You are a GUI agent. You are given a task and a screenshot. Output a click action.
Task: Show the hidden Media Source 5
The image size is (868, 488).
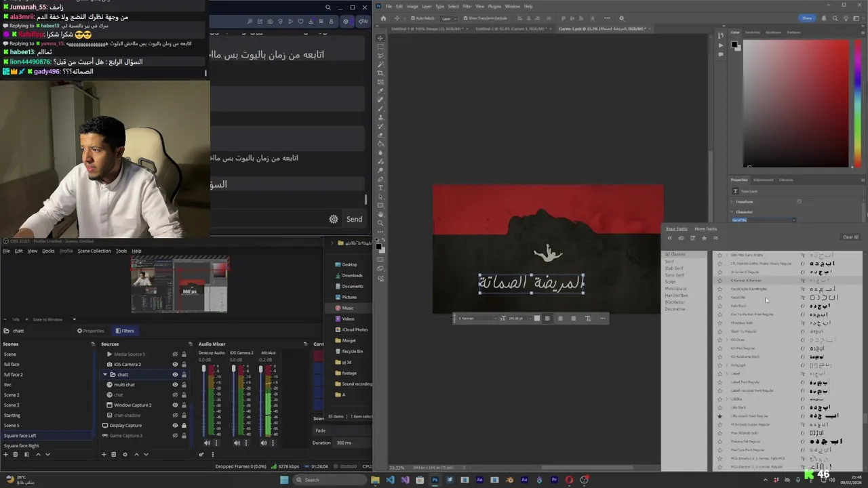coord(176,354)
